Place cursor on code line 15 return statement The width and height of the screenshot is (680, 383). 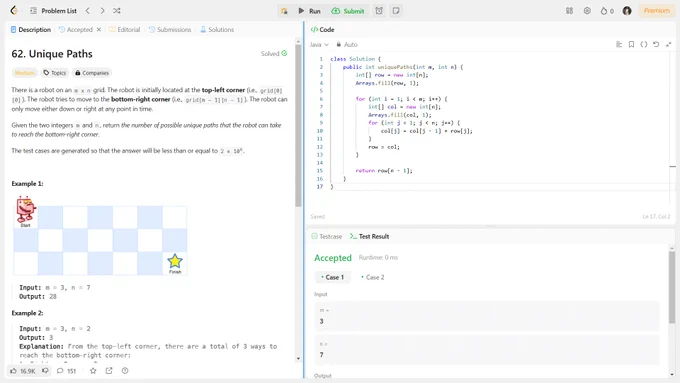[x=384, y=170]
